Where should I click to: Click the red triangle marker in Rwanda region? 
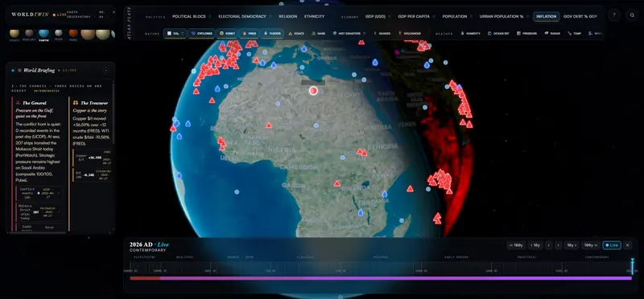pos(336,184)
